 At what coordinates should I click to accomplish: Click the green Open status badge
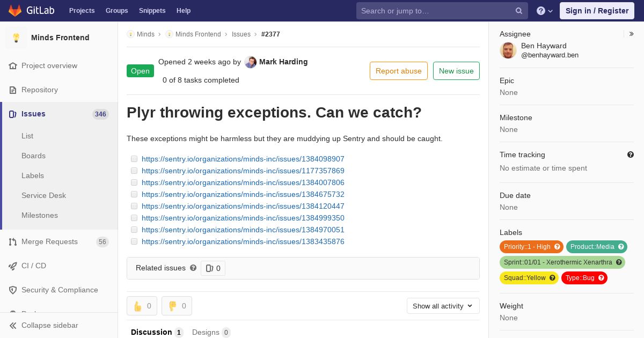[x=140, y=71]
